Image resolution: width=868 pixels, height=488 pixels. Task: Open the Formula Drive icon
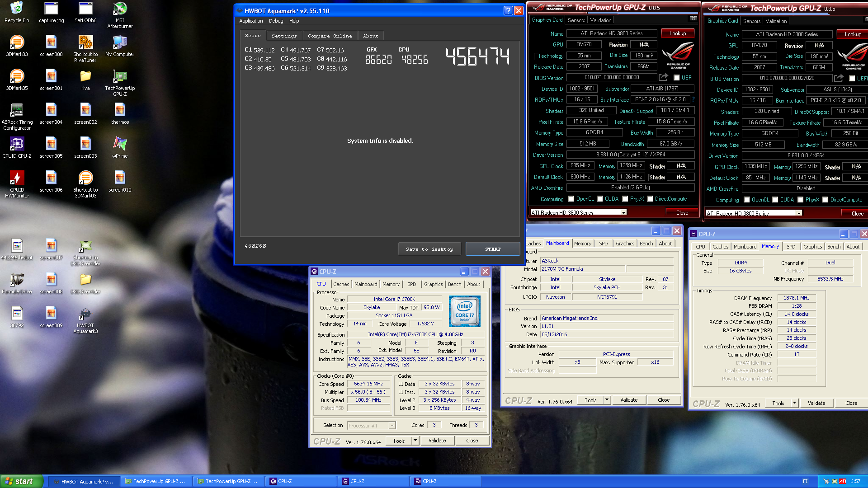point(17,283)
